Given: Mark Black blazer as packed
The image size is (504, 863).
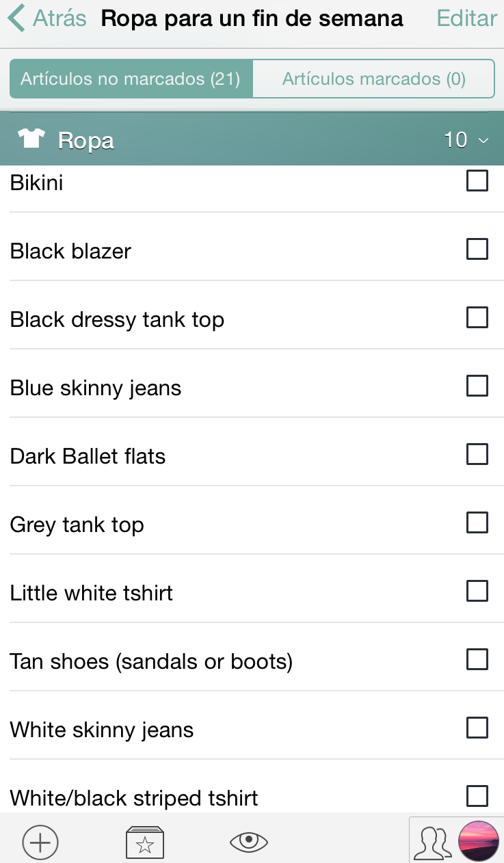Looking at the screenshot, I should click(x=477, y=250).
